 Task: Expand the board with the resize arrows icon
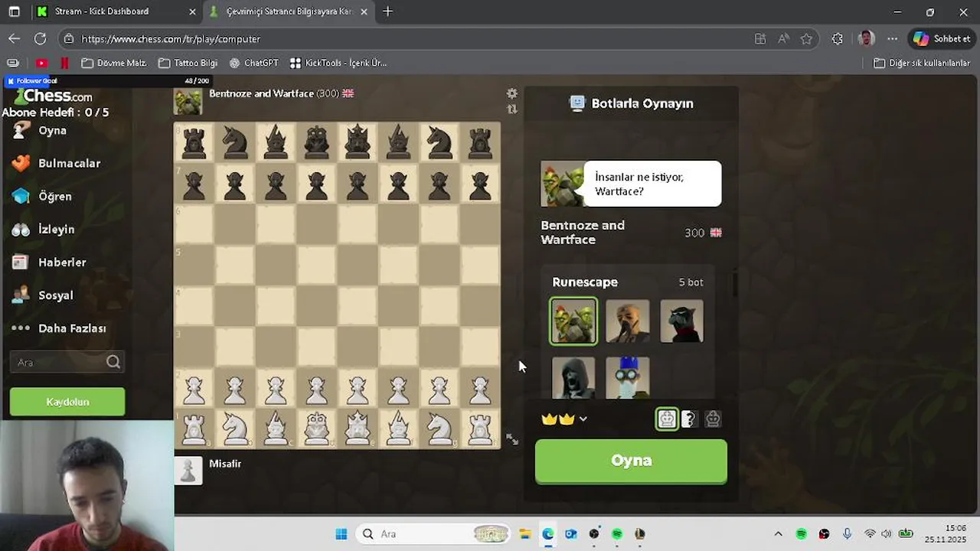pos(512,440)
